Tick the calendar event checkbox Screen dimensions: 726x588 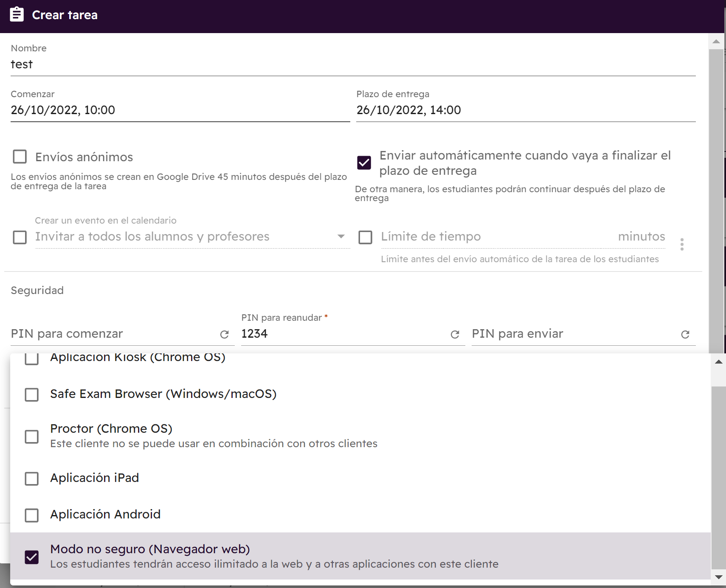point(20,237)
